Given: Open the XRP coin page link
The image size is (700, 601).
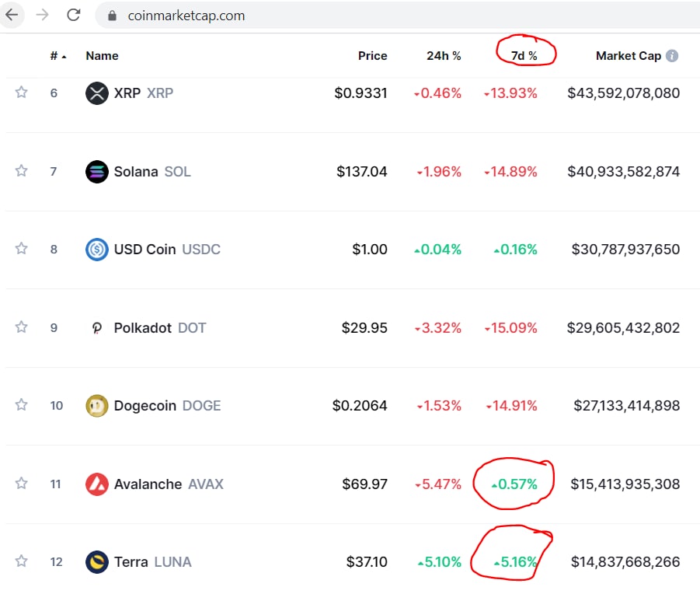Looking at the screenshot, I should click(144, 93).
